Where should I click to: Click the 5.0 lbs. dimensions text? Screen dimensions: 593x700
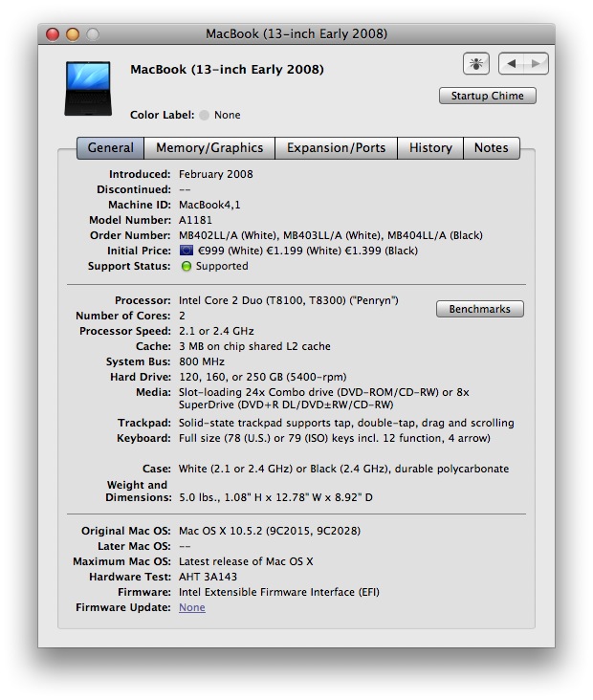coord(275,497)
